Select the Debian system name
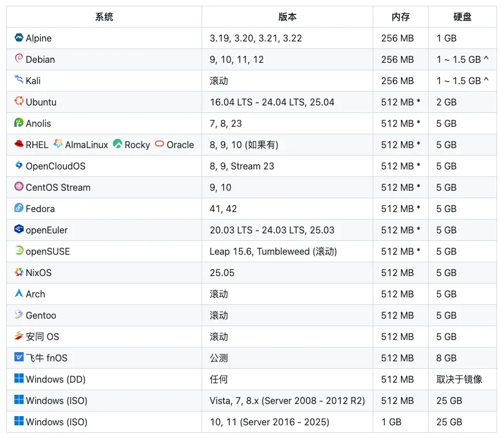This screenshot has width=504, height=438. click(40, 59)
